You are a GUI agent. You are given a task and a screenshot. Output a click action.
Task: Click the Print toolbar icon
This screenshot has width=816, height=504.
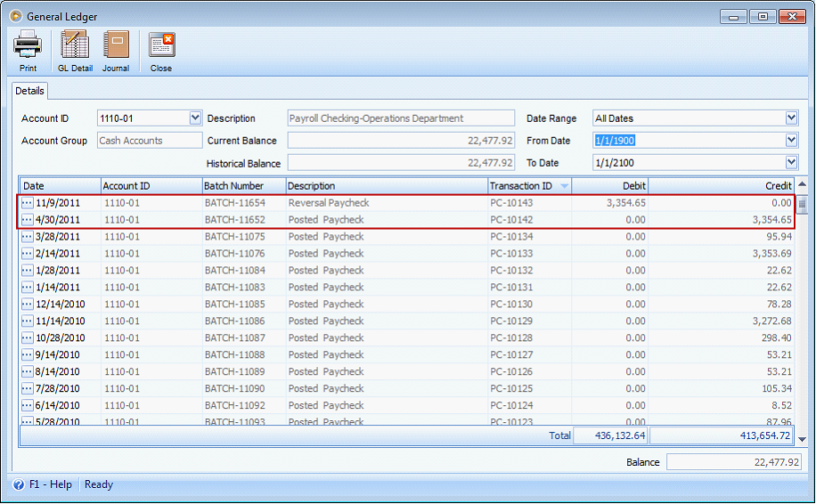28,51
